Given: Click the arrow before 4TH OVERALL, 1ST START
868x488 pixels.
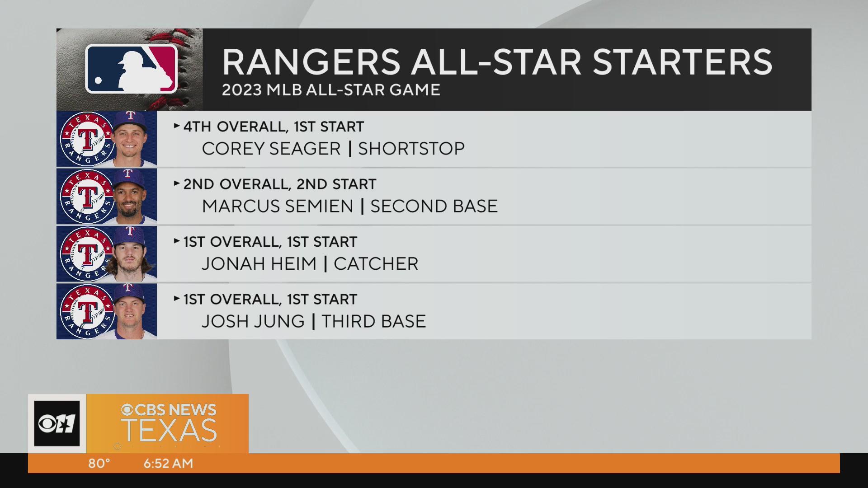Looking at the screenshot, I should [177, 126].
